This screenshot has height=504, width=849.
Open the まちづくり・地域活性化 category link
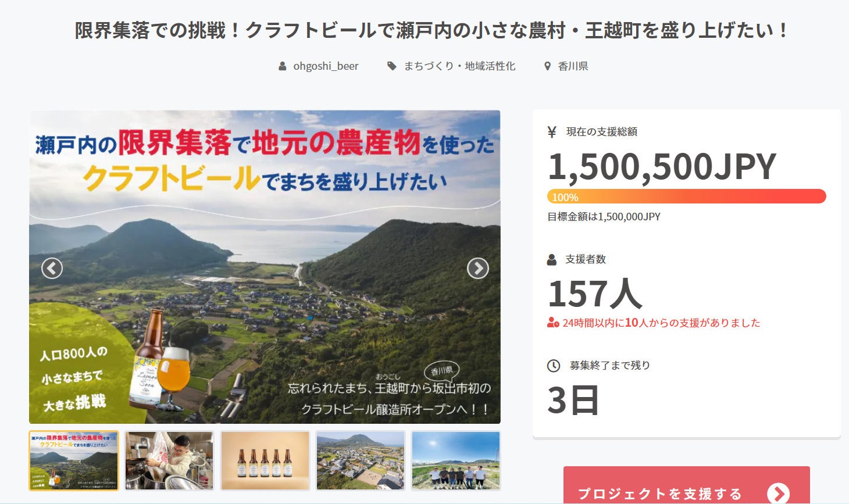(x=459, y=66)
